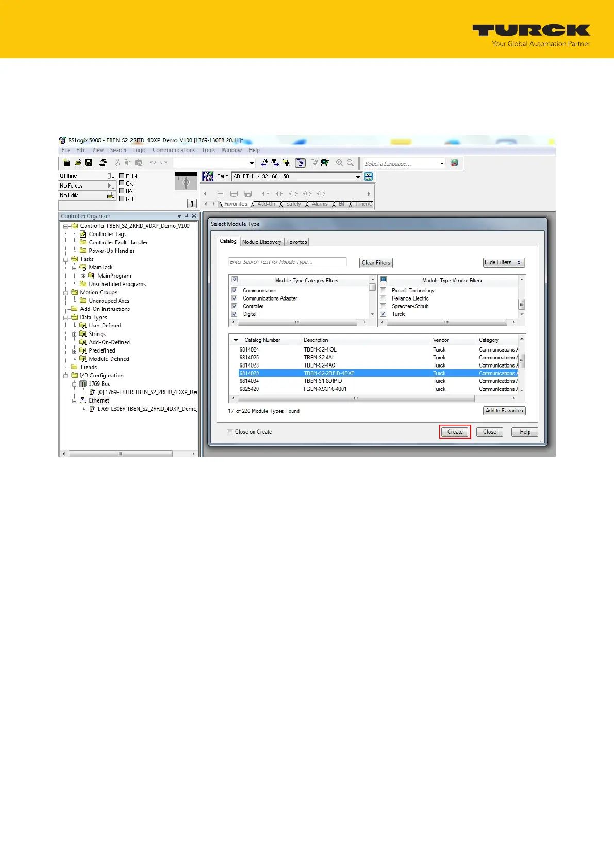
Task: Switch to the dialog Favorites tab
Action: (x=297, y=242)
